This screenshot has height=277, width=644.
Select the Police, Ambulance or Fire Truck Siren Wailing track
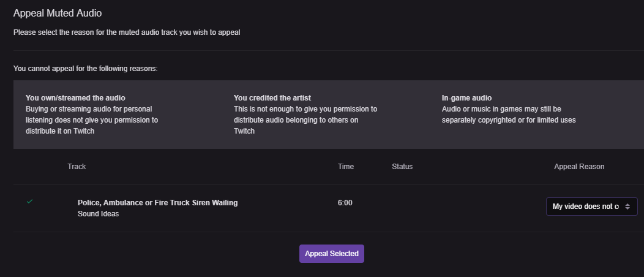coord(157,203)
